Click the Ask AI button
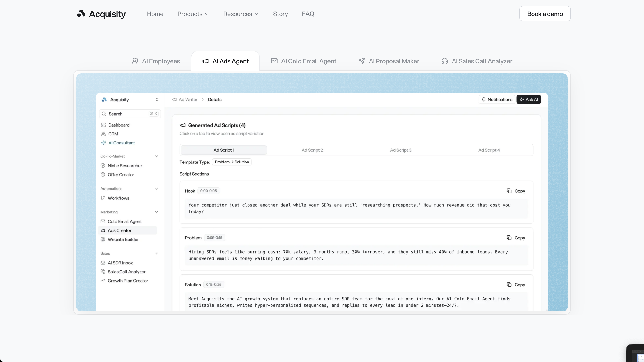 coord(529,99)
